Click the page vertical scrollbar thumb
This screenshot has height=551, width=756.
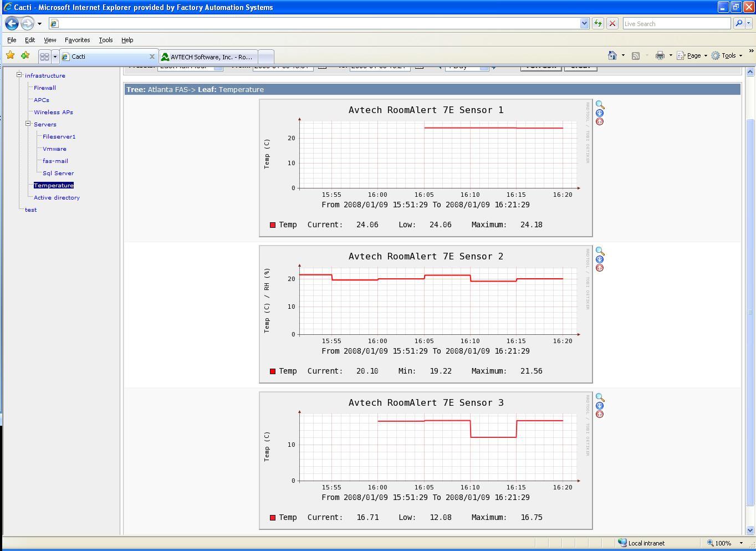pyautogui.click(x=750, y=312)
